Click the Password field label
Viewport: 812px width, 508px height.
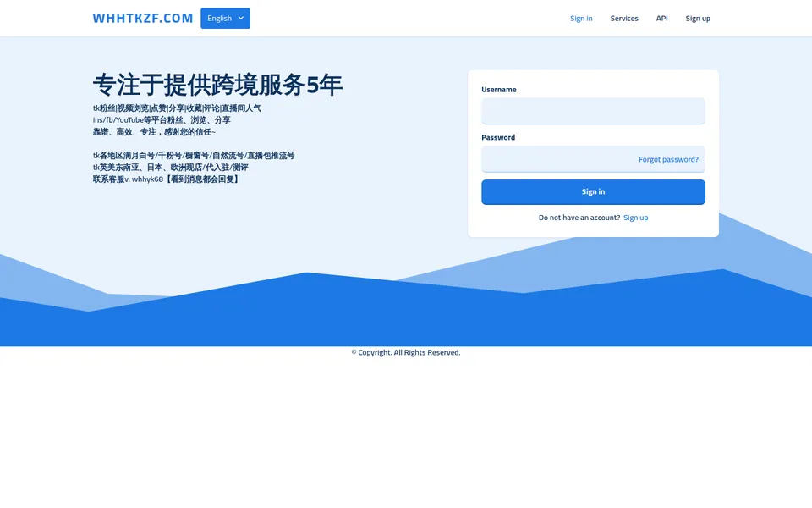tap(498, 137)
